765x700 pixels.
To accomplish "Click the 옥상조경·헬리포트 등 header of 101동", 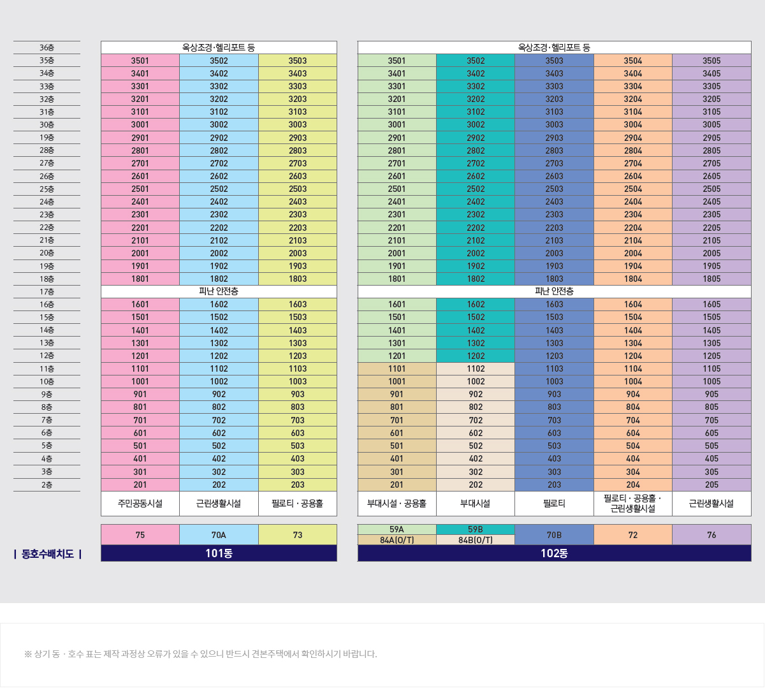I will click(218, 47).
